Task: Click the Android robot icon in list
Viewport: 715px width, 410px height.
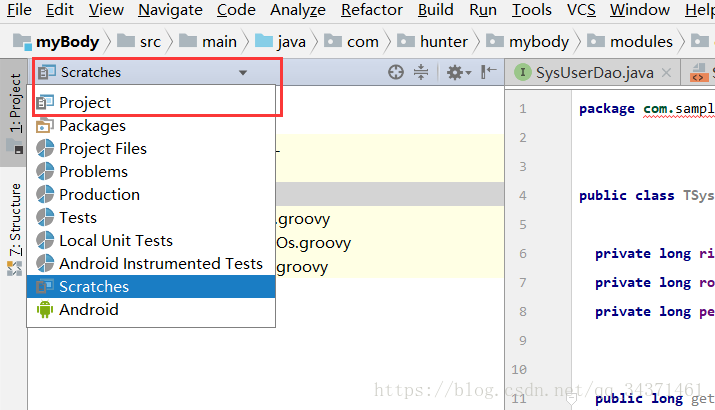Action: tap(44, 310)
